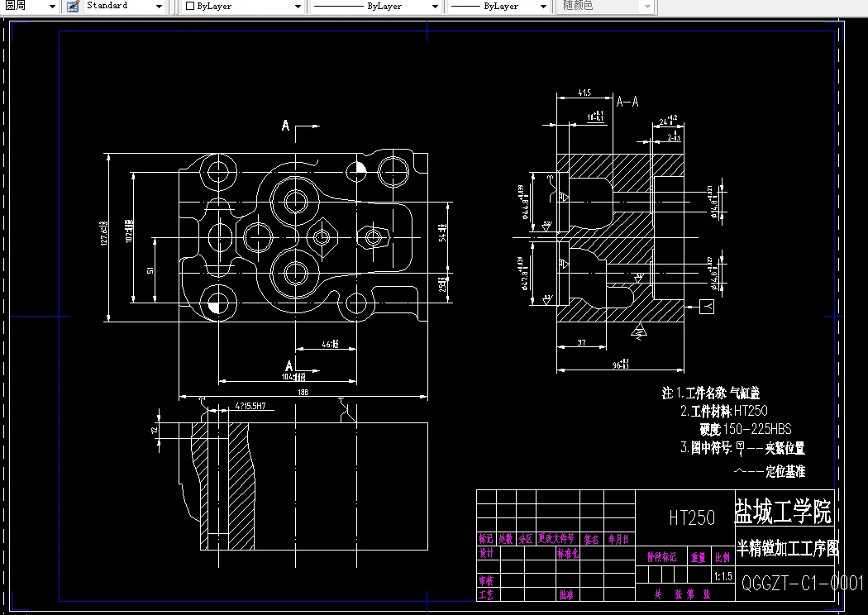Select the 51 vertical dimension text
The width and height of the screenshot is (868, 615).
pyautogui.click(x=150, y=270)
